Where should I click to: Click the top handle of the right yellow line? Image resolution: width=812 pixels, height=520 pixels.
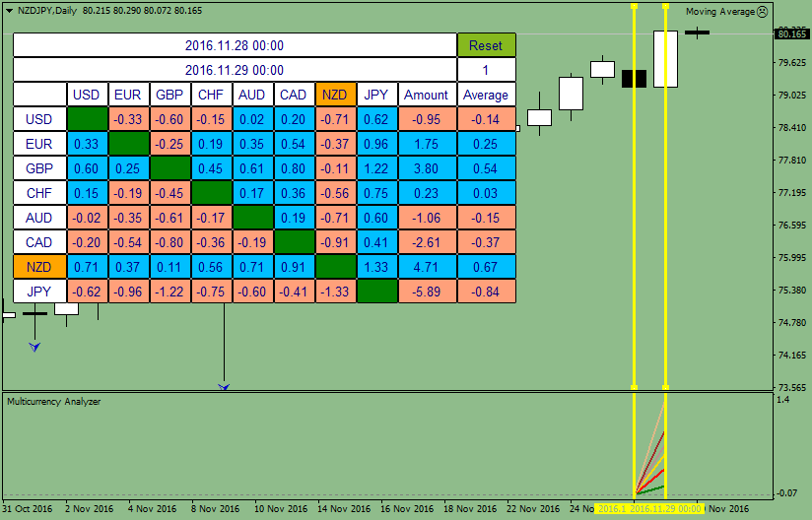point(666,6)
